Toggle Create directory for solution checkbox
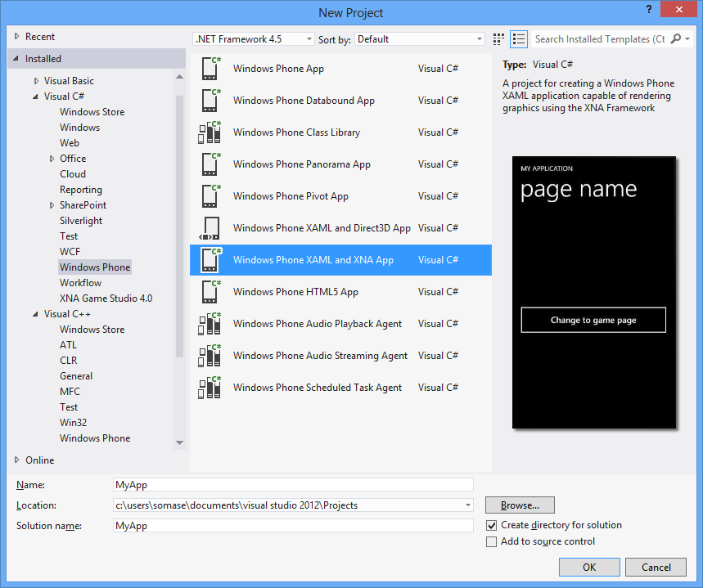The image size is (703, 588). [491, 525]
